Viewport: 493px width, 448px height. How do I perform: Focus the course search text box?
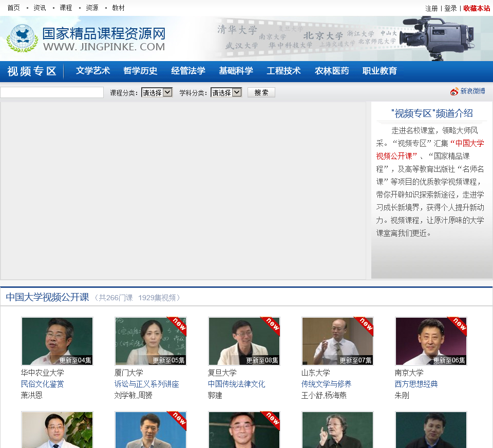coord(52,92)
